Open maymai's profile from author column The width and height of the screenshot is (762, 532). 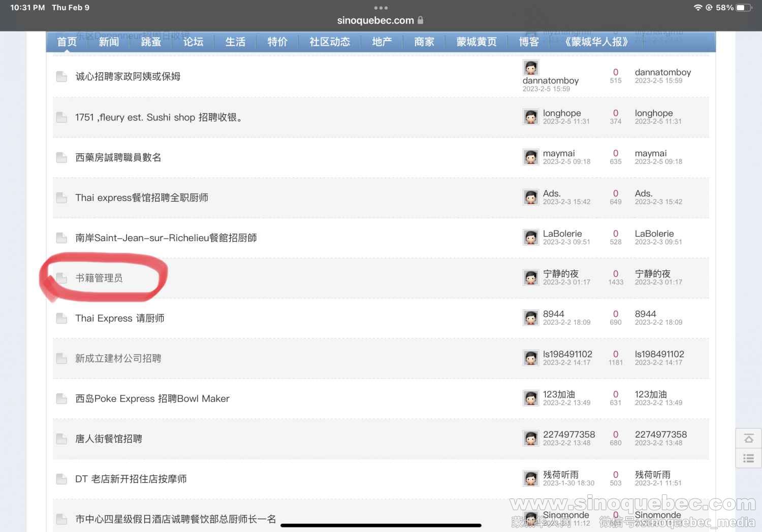[559, 153]
